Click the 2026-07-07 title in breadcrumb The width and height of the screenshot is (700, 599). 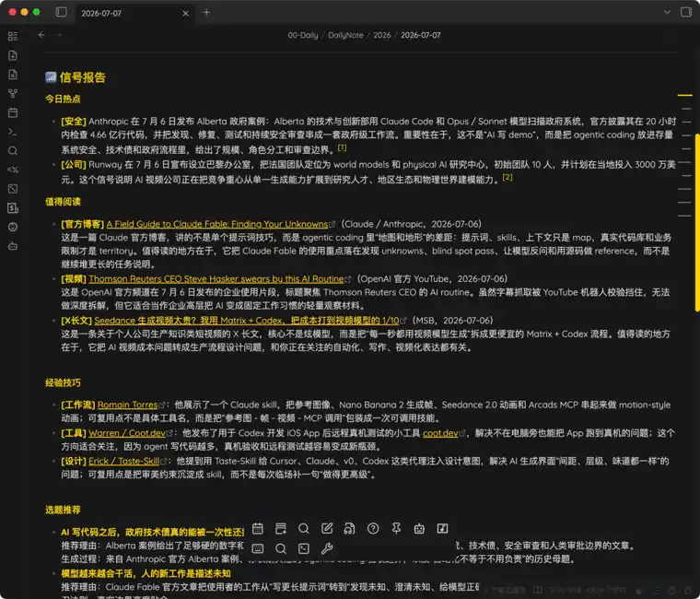421,35
